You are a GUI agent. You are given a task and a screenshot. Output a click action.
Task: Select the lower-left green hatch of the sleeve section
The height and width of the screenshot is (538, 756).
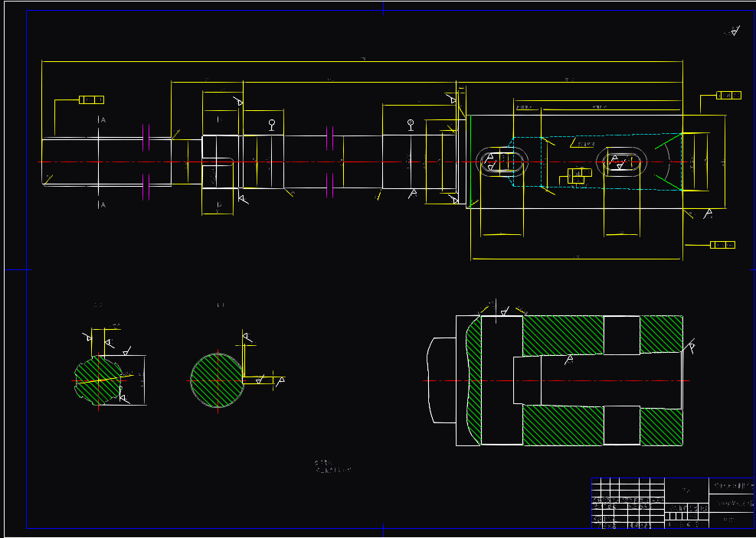point(563,426)
